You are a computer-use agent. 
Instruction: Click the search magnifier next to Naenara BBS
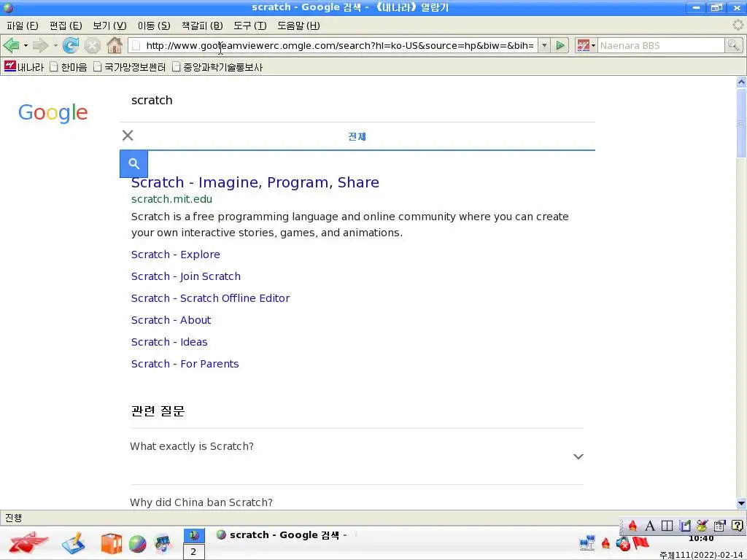pos(732,46)
